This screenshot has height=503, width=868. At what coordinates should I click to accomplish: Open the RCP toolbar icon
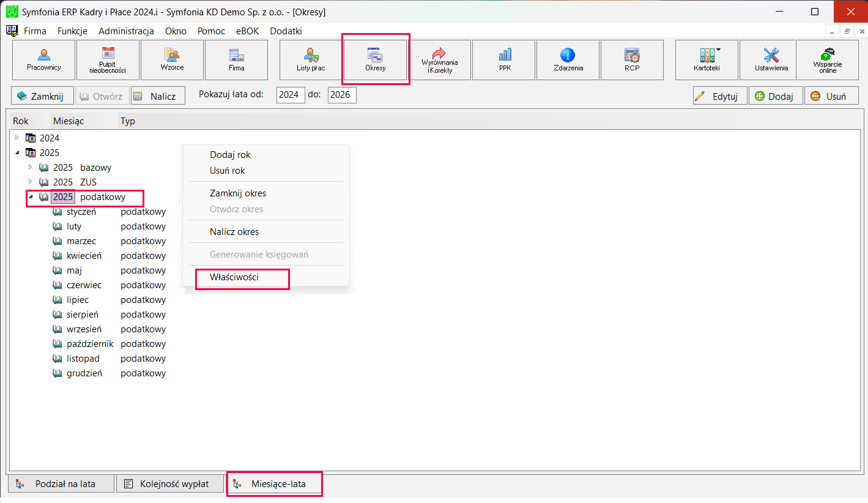click(632, 60)
